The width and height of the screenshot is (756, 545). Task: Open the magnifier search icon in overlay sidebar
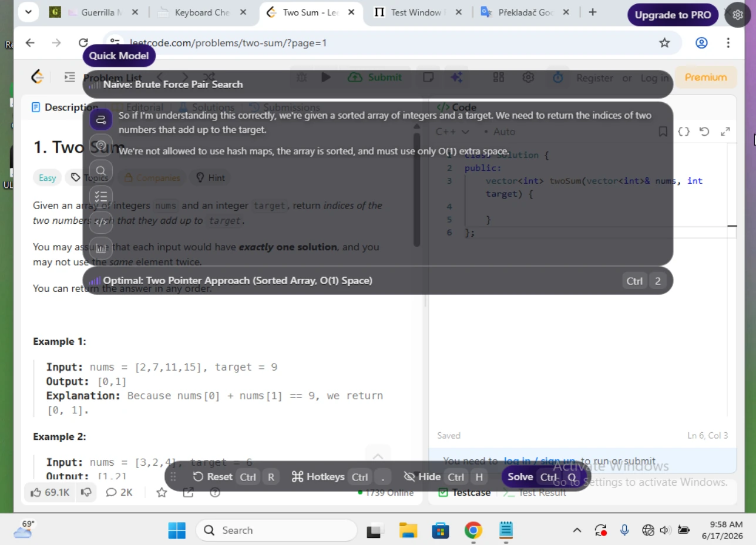tap(101, 171)
